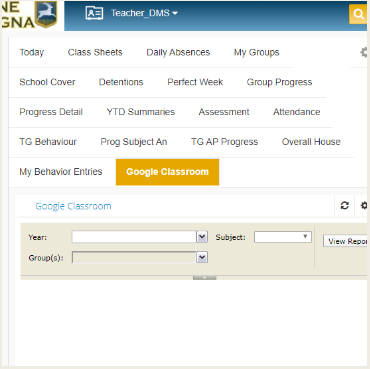Screen dimensions: 370x369
Task: Click the school deer crest logo
Action: click(x=46, y=14)
